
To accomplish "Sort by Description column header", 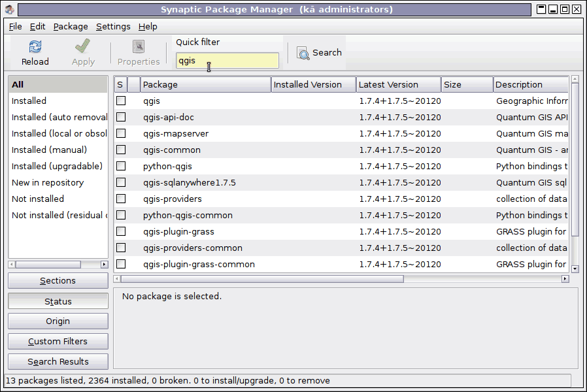I will [x=531, y=84].
